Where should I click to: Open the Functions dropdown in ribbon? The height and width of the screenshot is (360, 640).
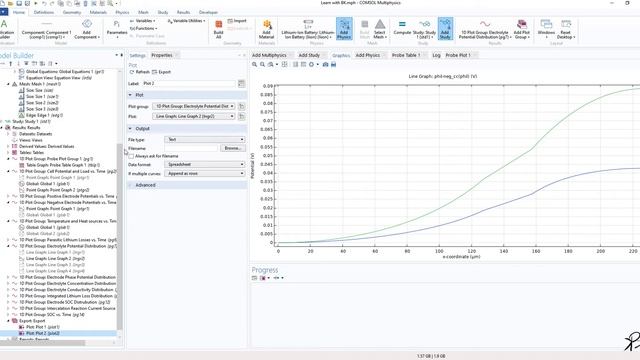(143, 29)
